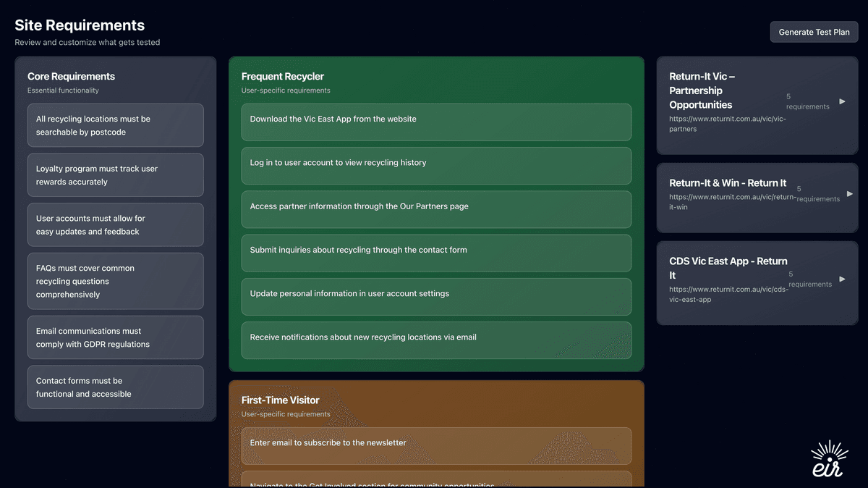Click the First-Time Visitor section header

tap(279, 400)
